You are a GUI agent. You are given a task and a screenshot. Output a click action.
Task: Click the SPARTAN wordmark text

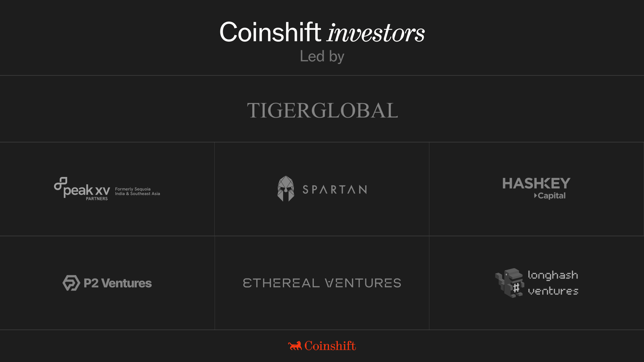[x=335, y=190]
